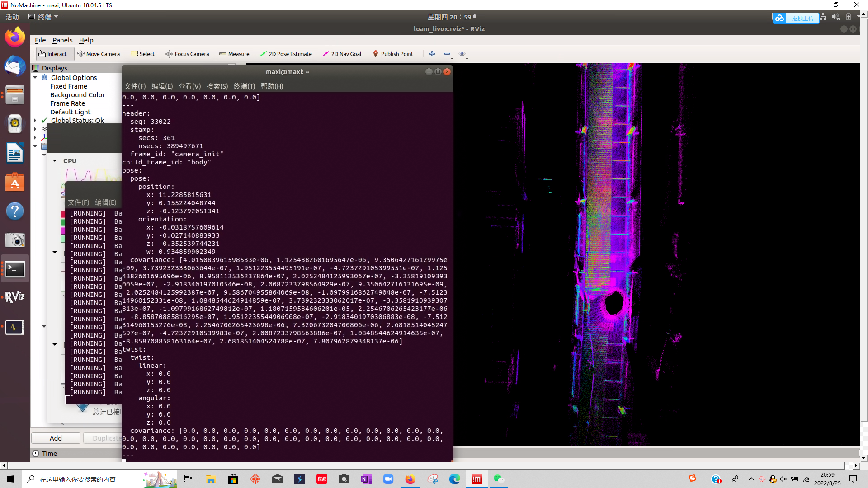Click the 2D Pose Estimate tool
This screenshot has height=488, width=868.
pyautogui.click(x=286, y=54)
